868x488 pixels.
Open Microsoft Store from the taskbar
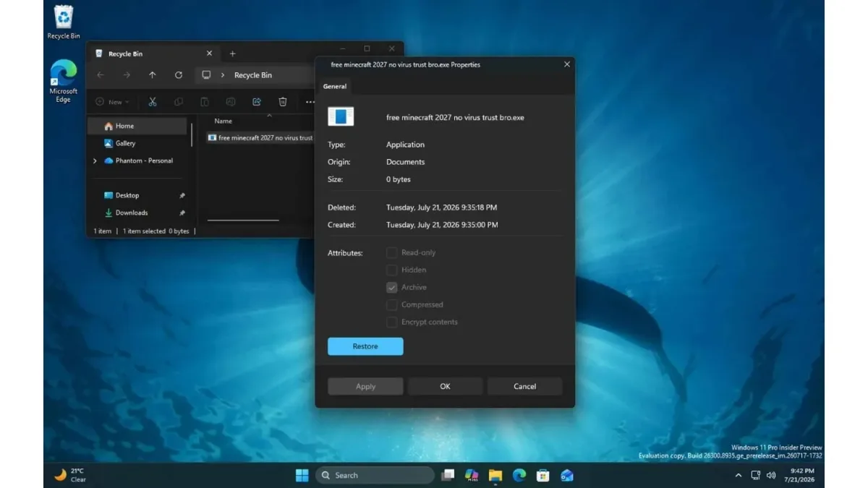pyautogui.click(x=543, y=475)
